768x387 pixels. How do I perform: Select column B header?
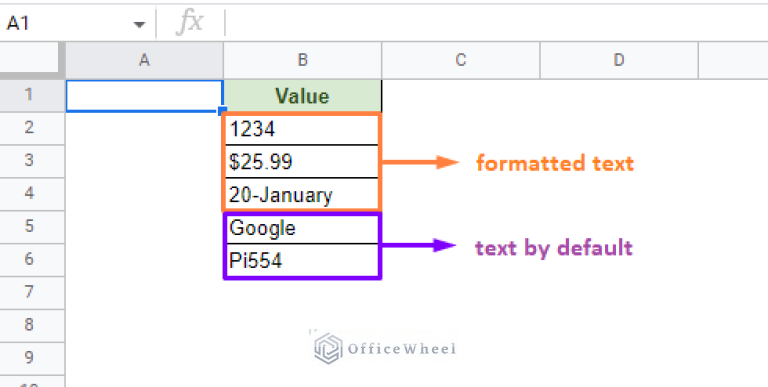(302, 60)
